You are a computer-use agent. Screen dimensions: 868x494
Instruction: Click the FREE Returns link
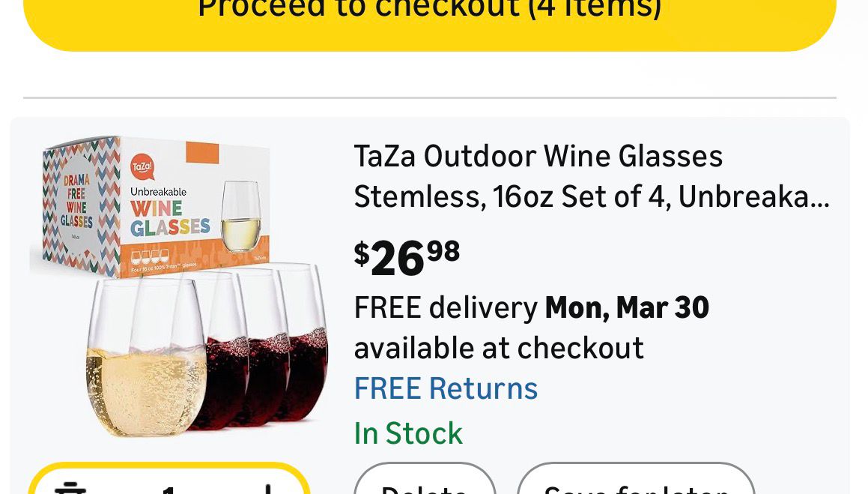tap(446, 389)
